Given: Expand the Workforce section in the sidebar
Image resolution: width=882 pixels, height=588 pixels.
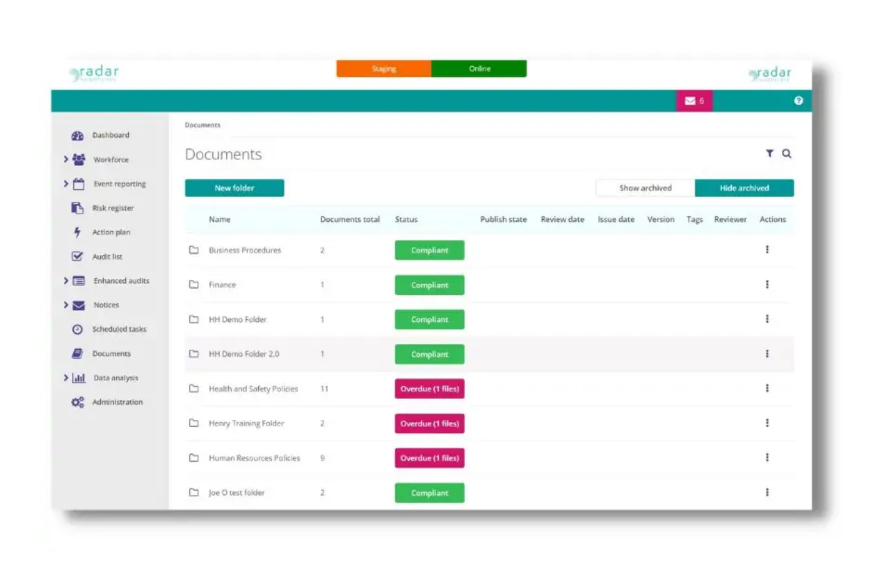Looking at the screenshot, I should [66, 159].
